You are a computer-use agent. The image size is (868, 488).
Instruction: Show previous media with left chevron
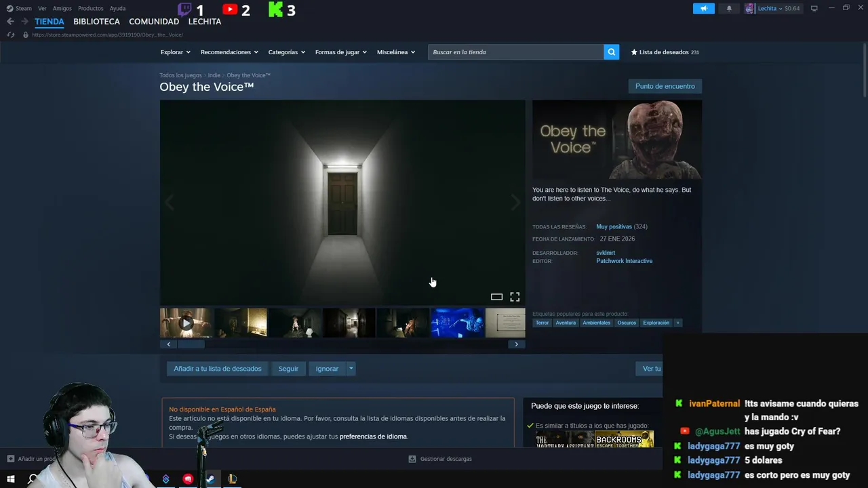[x=170, y=202]
